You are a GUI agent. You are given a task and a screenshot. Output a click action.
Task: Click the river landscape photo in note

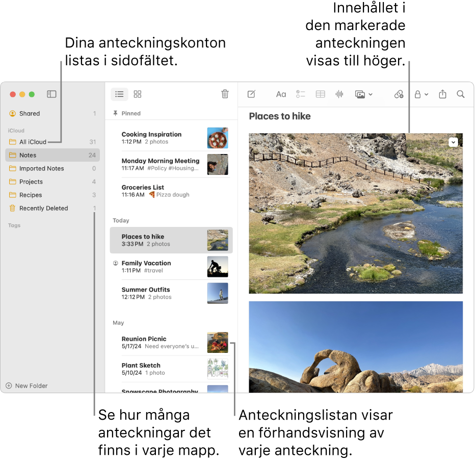pos(356,214)
